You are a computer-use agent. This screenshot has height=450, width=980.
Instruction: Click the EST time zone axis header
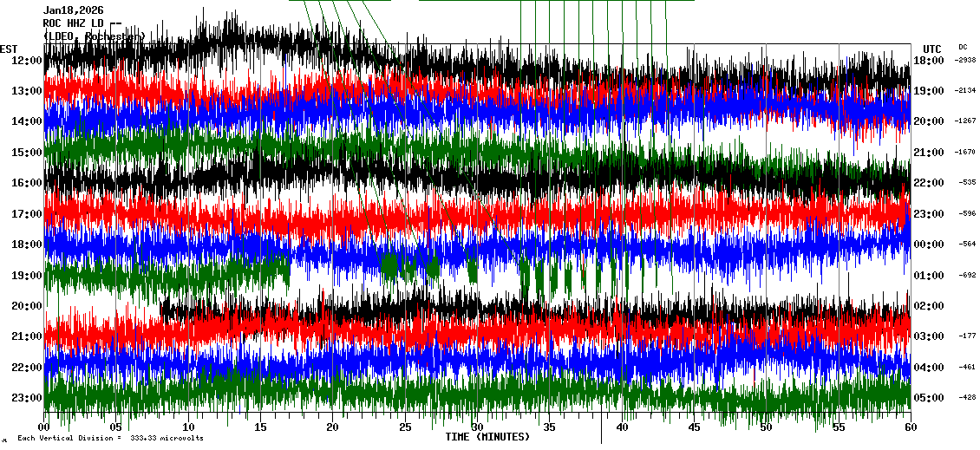[x=9, y=49]
